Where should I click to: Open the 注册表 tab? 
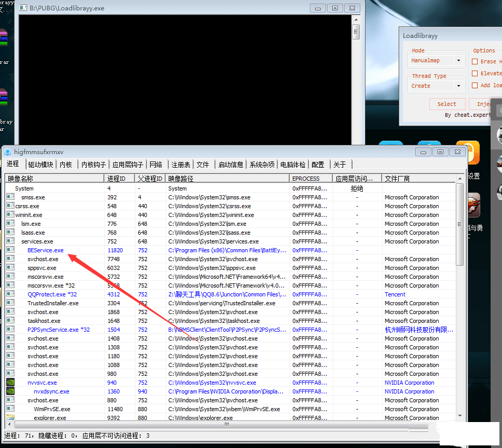(x=181, y=165)
